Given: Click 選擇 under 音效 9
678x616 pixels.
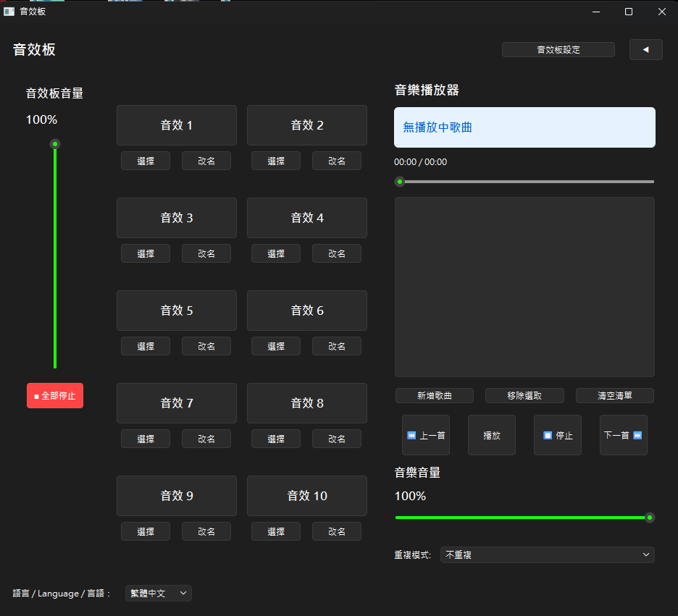Looking at the screenshot, I should click(x=146, y=531).
